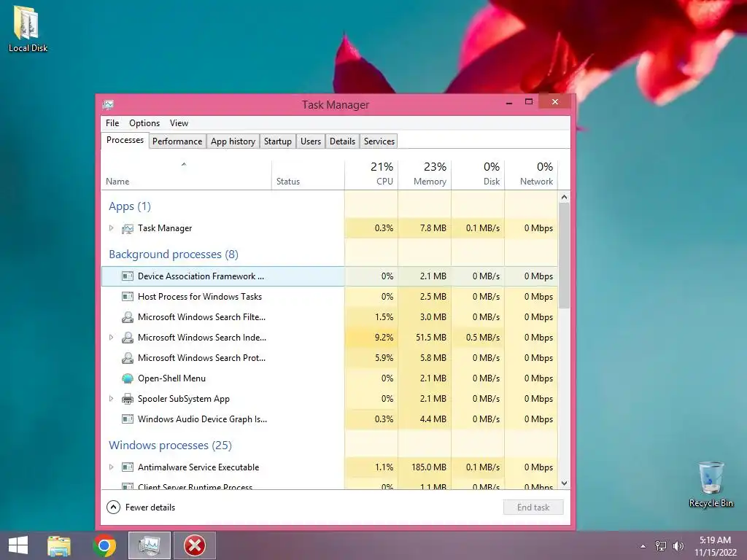Sort by the Name column header
The image size is (747, 560).
pyautogui.click(x=186, y=175)
